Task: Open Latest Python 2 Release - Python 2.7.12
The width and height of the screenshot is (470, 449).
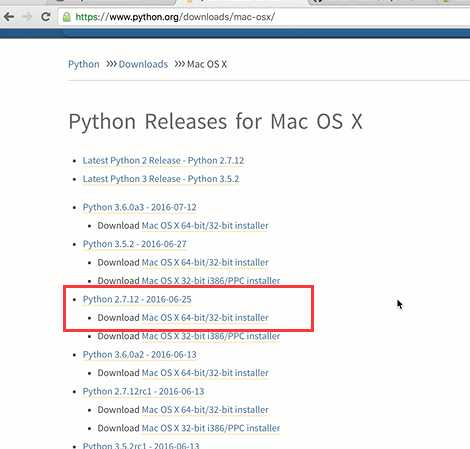Action: point(163,161)
